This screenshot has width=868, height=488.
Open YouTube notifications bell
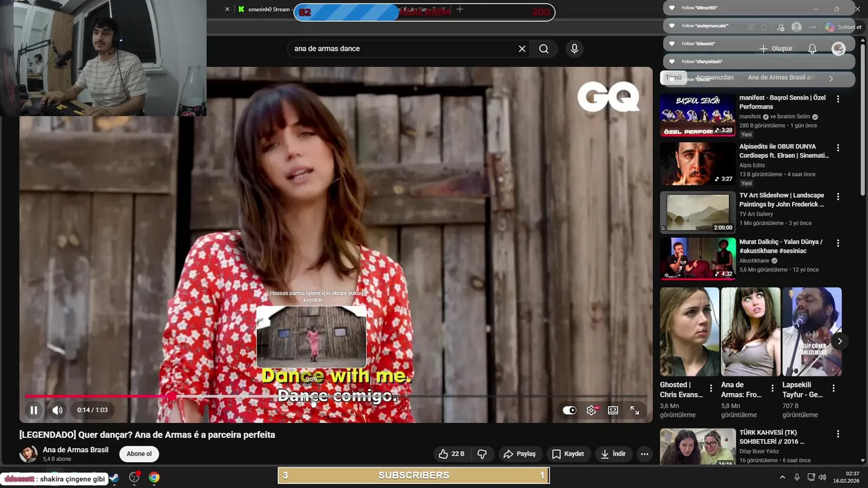[812, 49]
